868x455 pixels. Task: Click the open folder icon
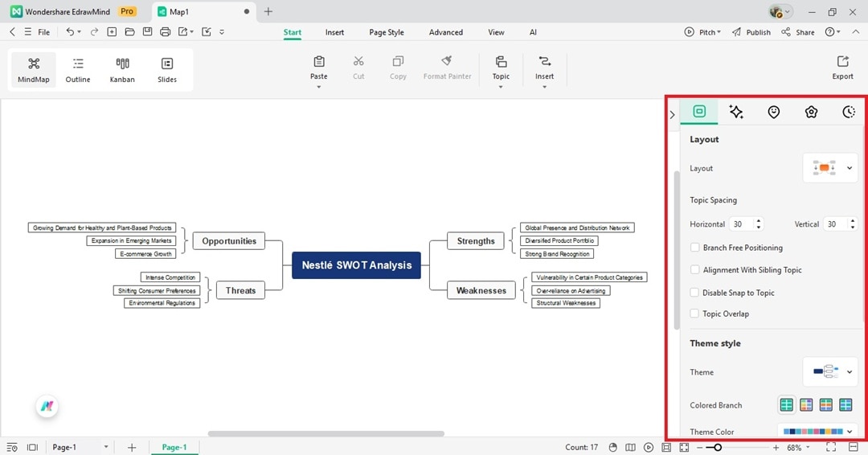pyautogui.click(x=129, y=32)
